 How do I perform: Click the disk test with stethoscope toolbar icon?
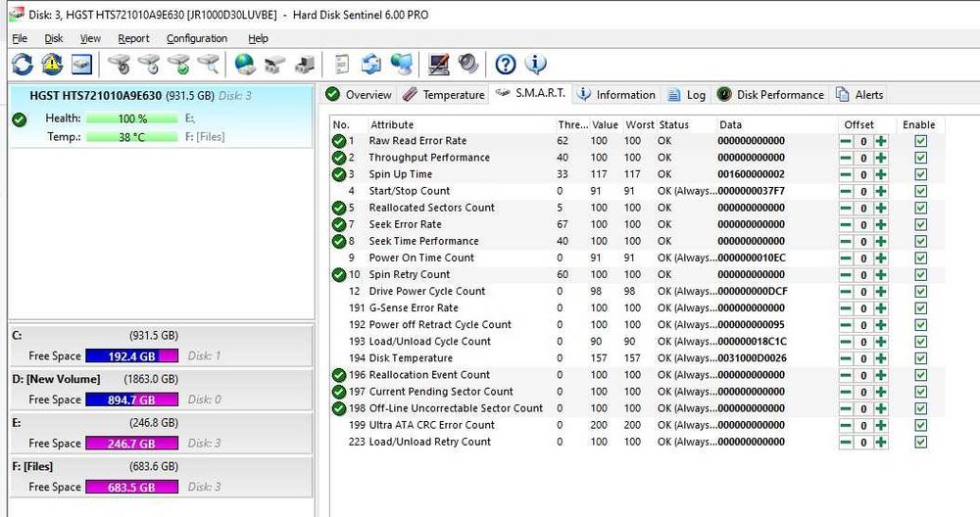[119, 64]
